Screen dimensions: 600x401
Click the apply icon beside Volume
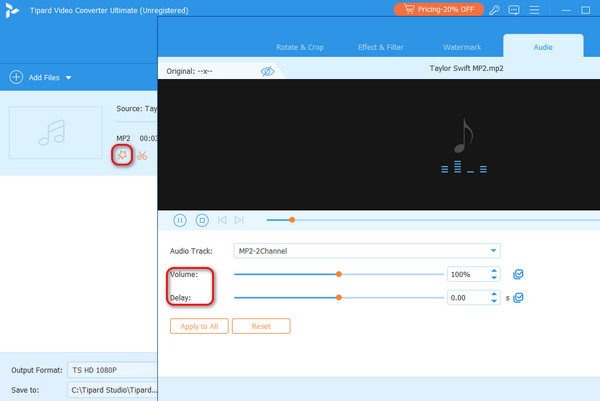[x=518, y=274]
